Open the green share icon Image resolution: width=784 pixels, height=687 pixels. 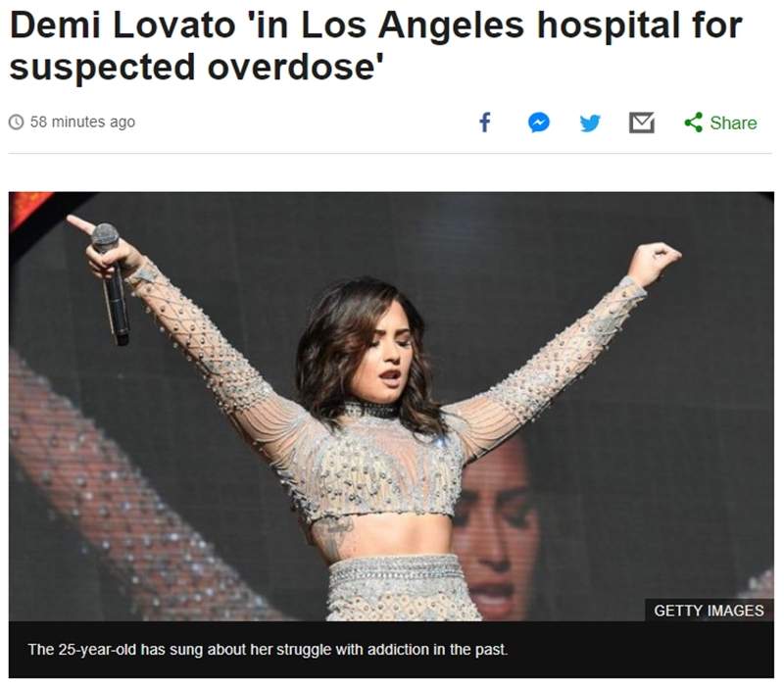pyautogui.click(x=694, y=123)
